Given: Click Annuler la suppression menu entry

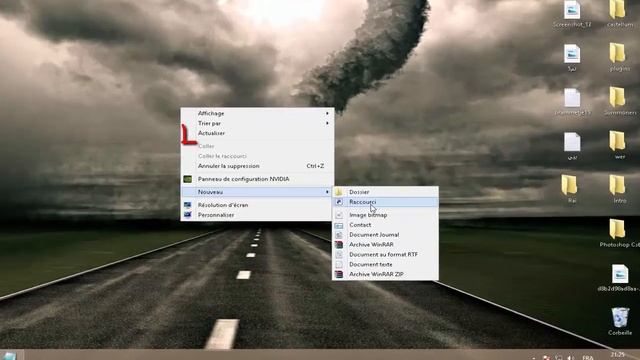Looking at the screenshot, I should click(257, 166).
